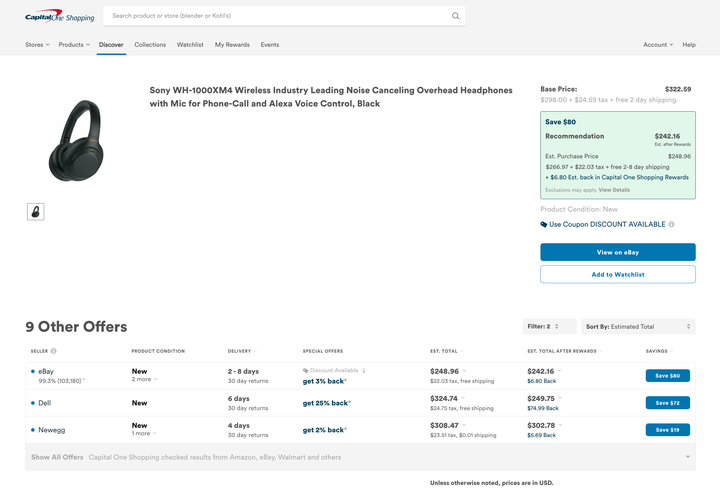Open the Events tab
The width and height of the screenshot is (720, 490).
[270, 45]
